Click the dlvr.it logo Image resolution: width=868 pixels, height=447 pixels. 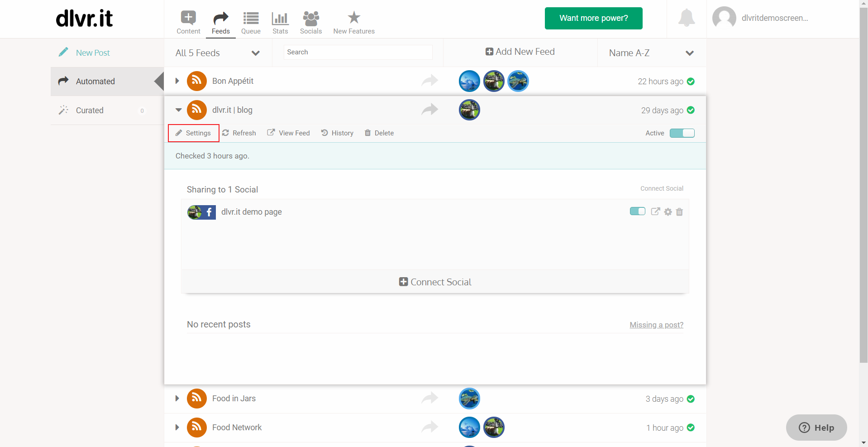[x=84, y=19]
